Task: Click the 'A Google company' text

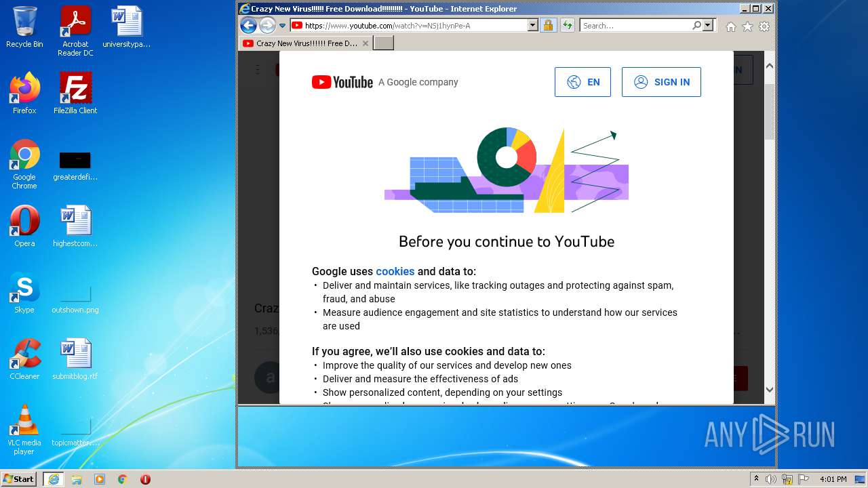Action: pos(418,82)
